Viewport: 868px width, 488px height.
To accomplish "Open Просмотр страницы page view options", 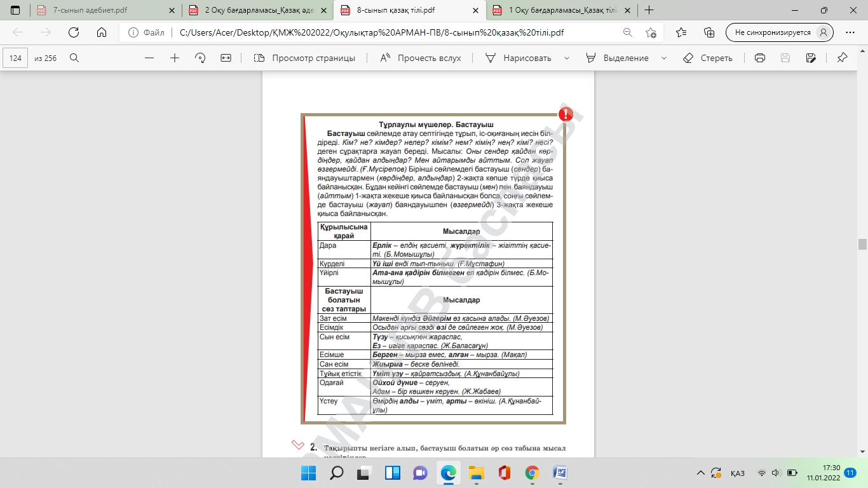I will [304, 58].
